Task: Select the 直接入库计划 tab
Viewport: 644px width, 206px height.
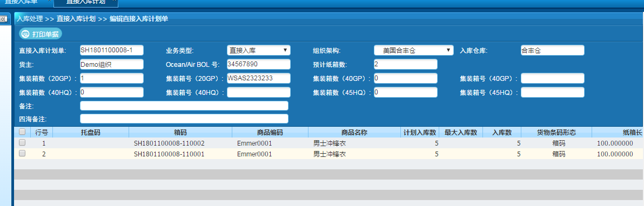Action: point(85,2)
